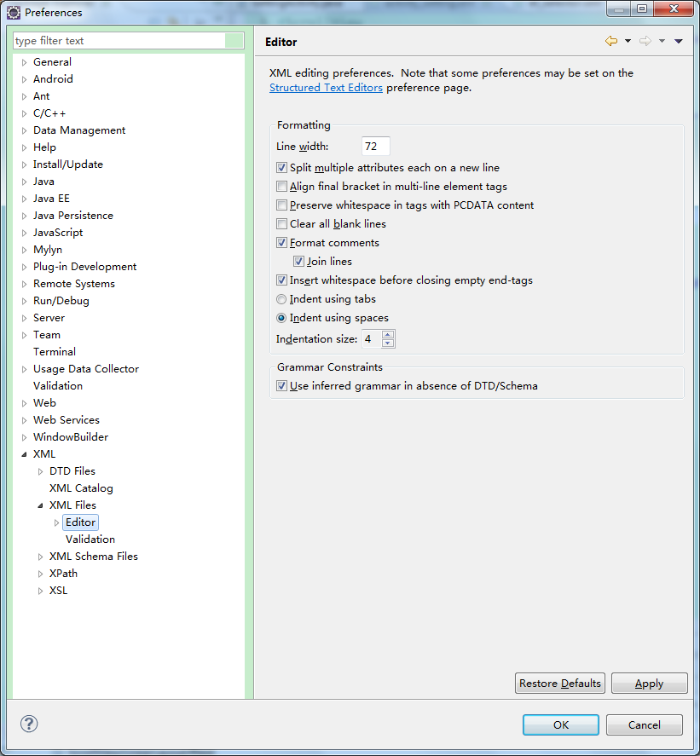Select the Data Management preference category
Viewport: 700px width, 756px height.
click(79, 130)
